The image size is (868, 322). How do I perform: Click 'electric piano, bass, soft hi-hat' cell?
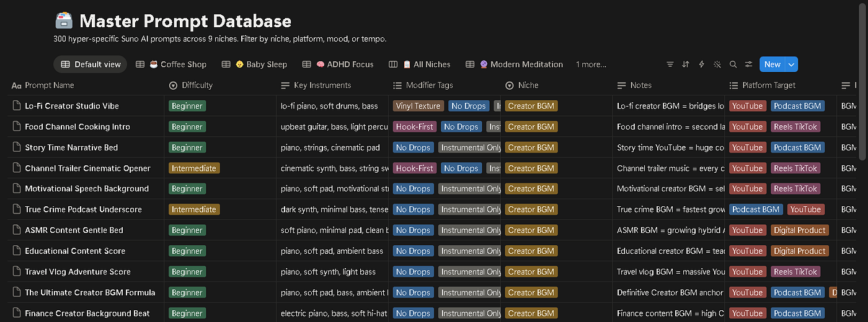[x=332, y=313]
